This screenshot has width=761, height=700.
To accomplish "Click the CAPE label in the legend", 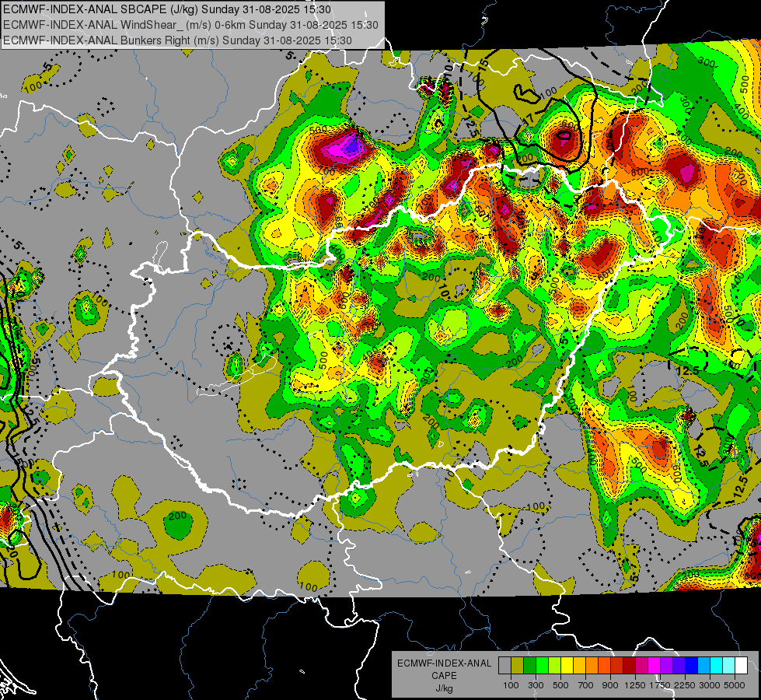I will (444, 675).
